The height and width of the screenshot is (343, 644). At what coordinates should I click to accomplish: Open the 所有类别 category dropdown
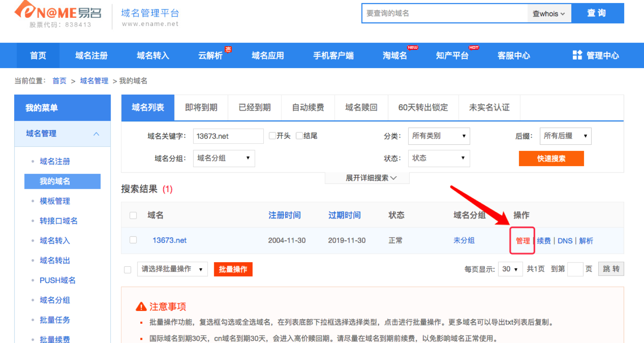click(x=439, y=136)
